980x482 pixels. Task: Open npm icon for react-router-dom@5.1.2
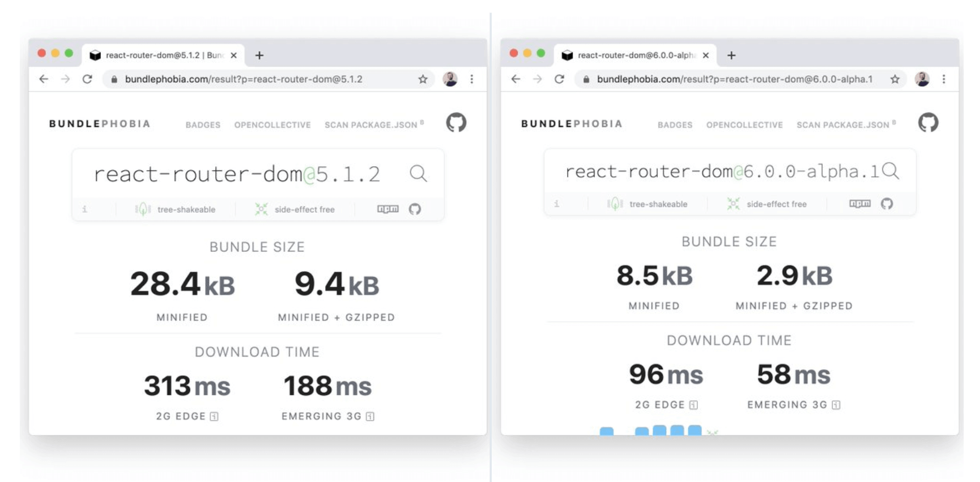pos(388,209)
